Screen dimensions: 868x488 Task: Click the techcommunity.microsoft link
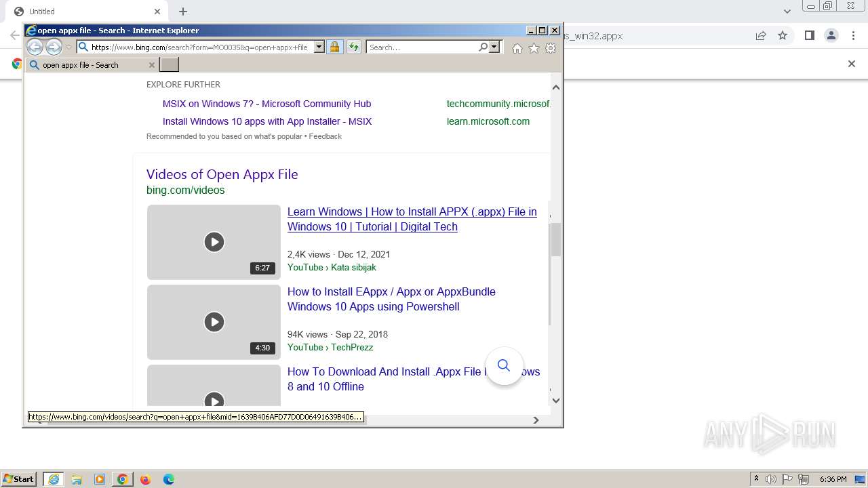point(498,104)
